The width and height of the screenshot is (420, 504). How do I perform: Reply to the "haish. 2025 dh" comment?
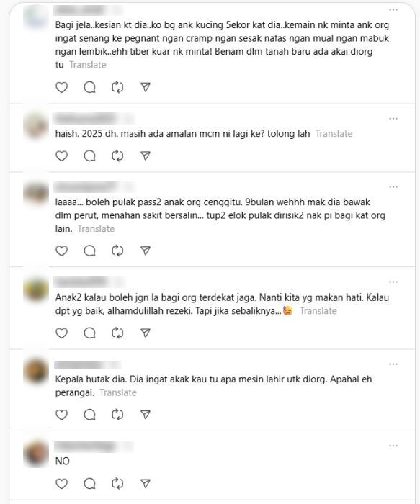tap(90, 156)
